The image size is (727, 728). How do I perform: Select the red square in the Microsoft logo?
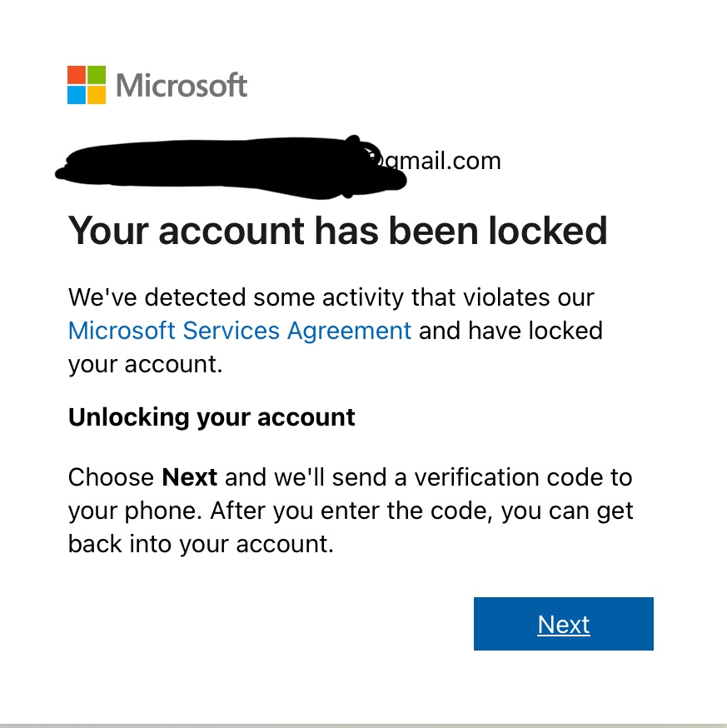pyautogui.click(x=75, y=75)
